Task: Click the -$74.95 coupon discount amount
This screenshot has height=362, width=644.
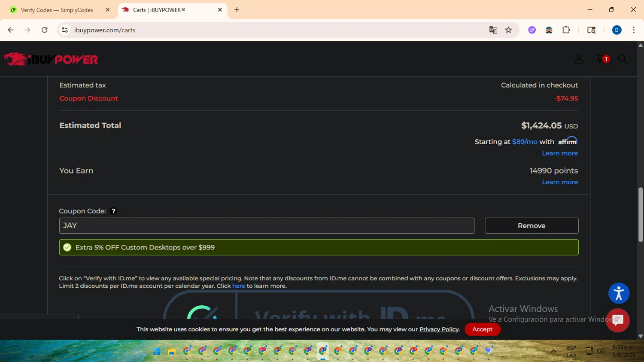Action: coord(566,98)
